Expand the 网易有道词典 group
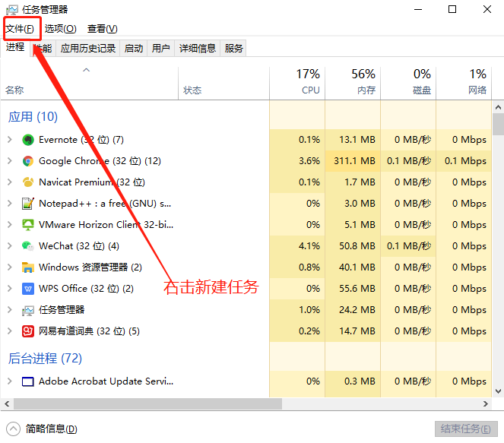Screen dimensions: 504x443 [10, 331]
